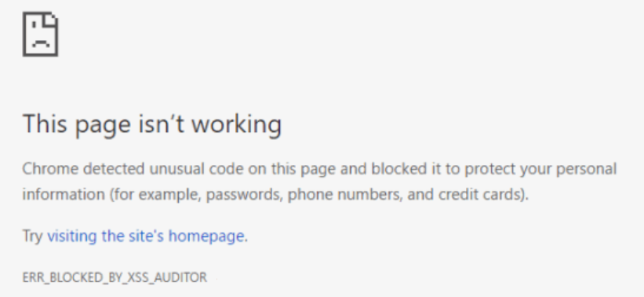
Task: Click the phrase 'unusual code' in the description
Action: pyautogui.click(x=198, y=169)
